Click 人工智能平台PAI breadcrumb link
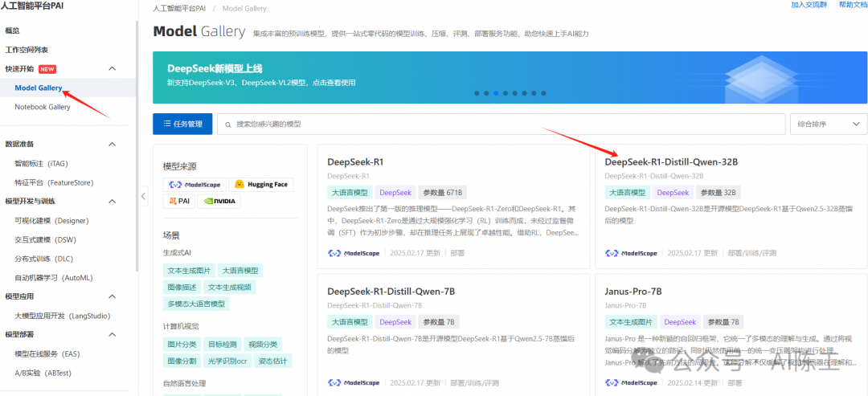The image size is (868, 396). click(179, 8)
